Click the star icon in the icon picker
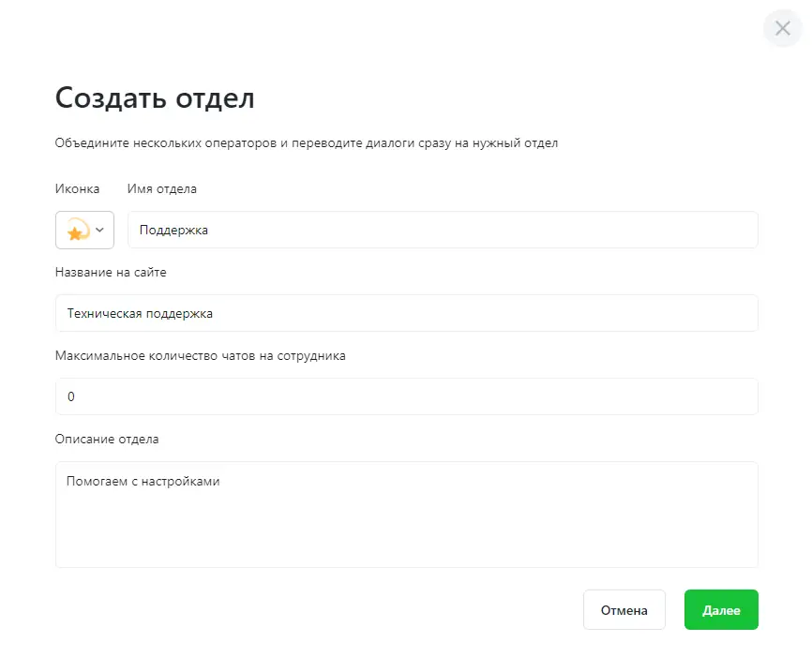 click(x=75, y=230)
